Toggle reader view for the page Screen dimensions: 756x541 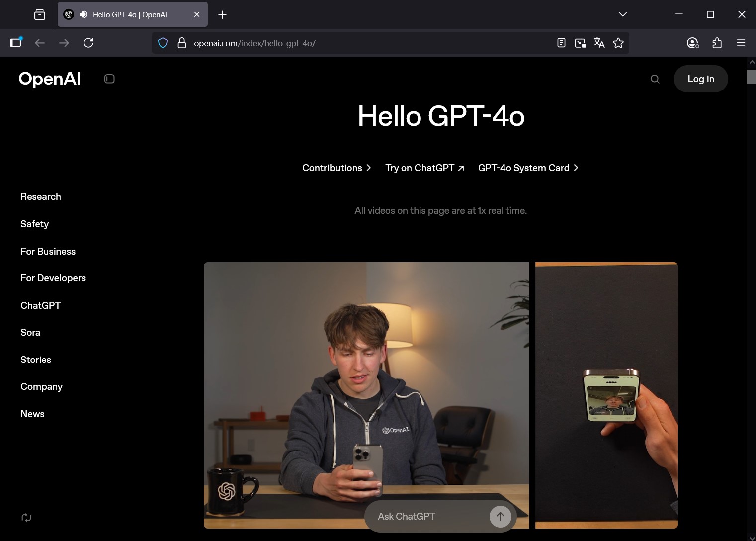pyautogui.click(x=561, y=43)
